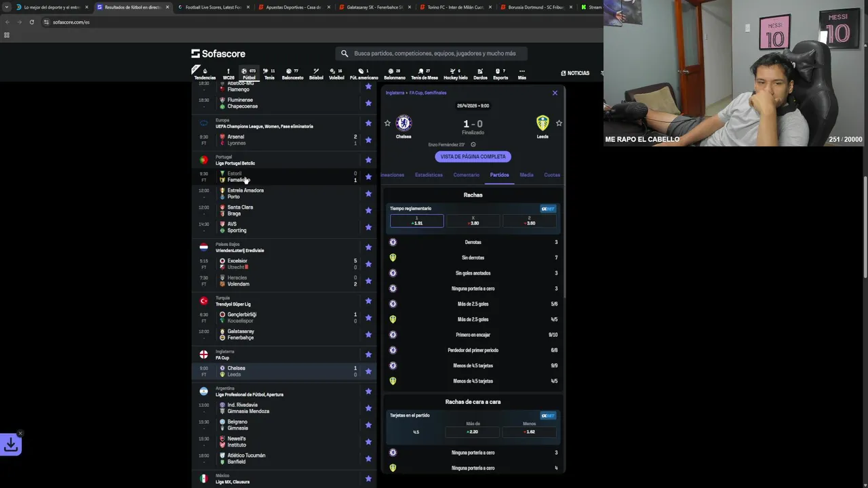Image resolution: width=868 pixels, height=488 pixels.
Task: Open the NOTICIAS link
Action: tap(575, 73)
